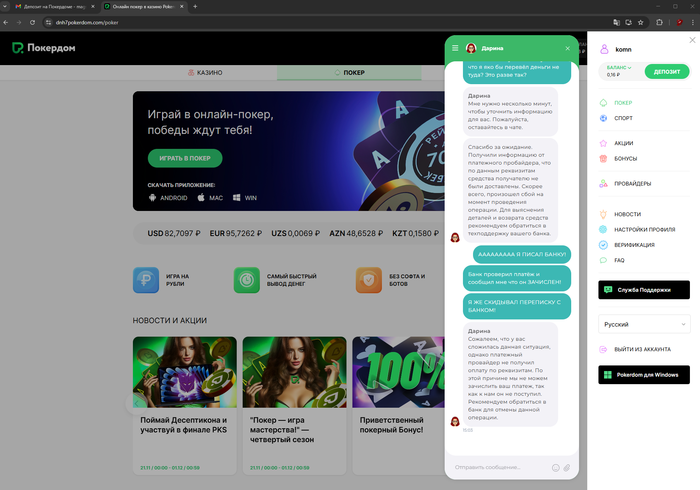
Task: Click the Спорт ball icon
Action: pyautogui.click(x=603, y=118)
